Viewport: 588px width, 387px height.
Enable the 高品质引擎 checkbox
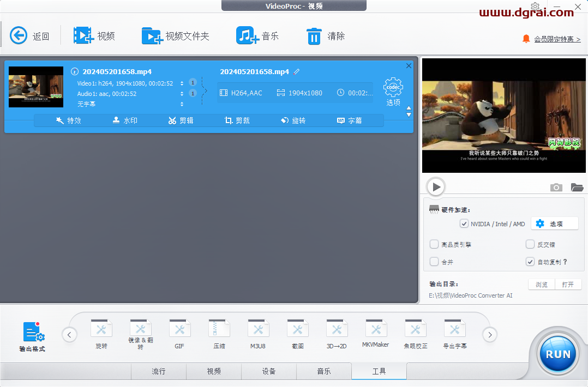click(434, 244)
